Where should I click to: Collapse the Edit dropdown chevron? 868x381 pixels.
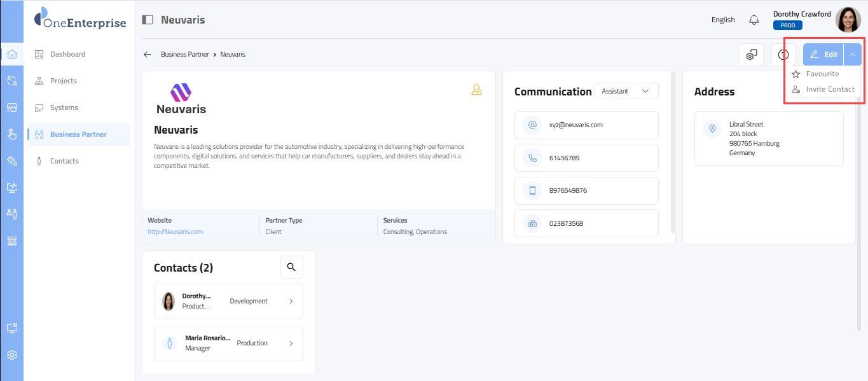[x=852, y=55]
